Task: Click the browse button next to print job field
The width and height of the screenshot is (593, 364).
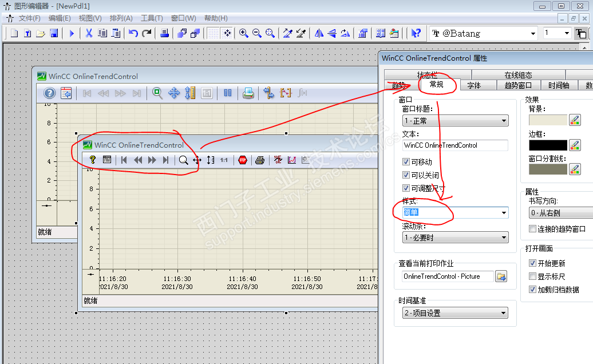Action: coord(501,276)
